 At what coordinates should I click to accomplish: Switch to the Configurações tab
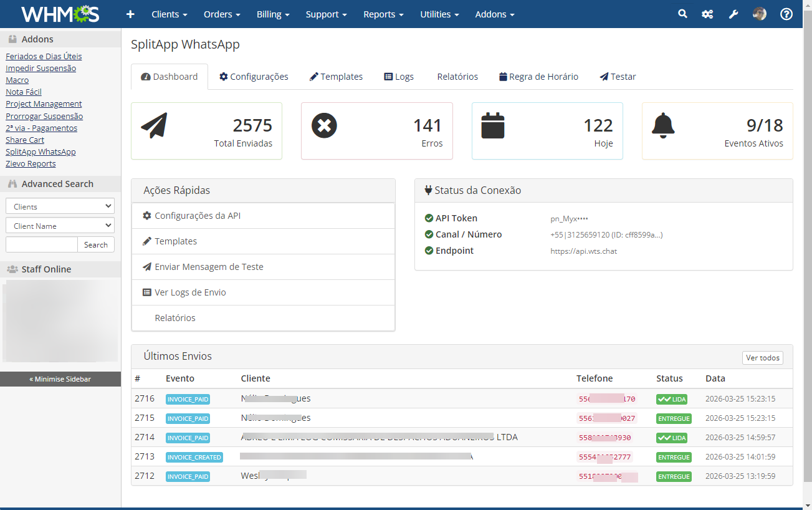tap(254, 77)
